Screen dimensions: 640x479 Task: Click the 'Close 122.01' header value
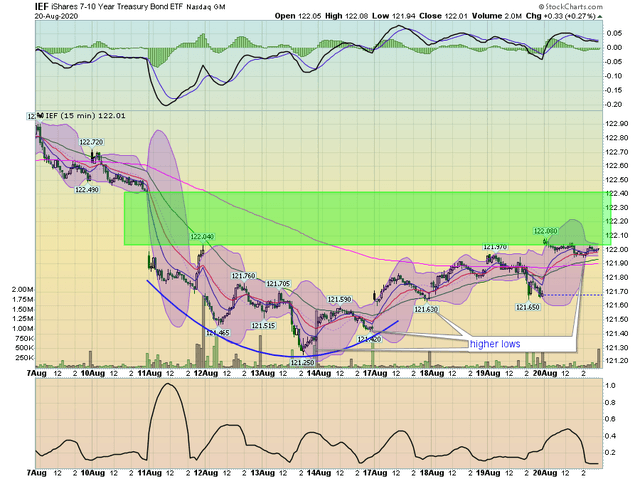click(443, 16)
